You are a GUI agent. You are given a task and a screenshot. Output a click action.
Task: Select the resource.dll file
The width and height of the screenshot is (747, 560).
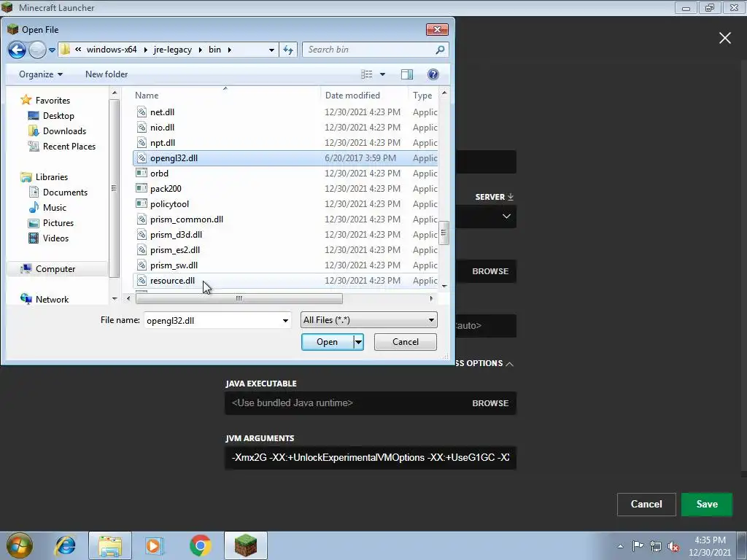point(285,281)
